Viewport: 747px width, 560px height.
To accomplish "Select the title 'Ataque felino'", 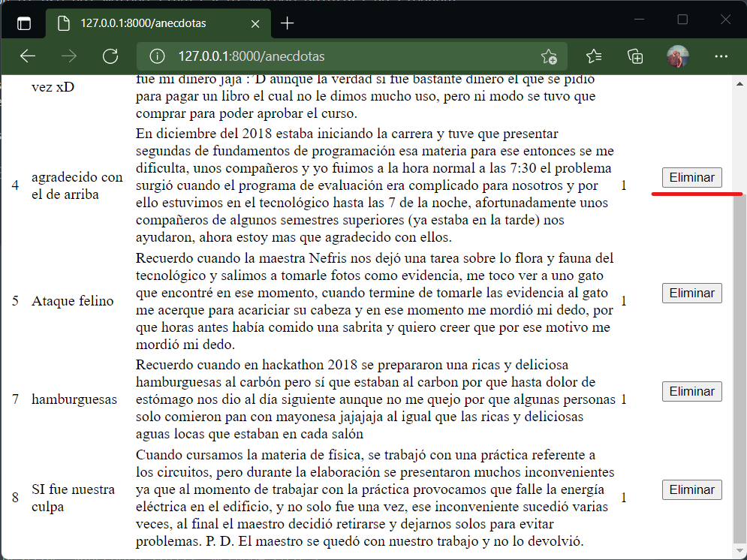I will click(72, 301).
